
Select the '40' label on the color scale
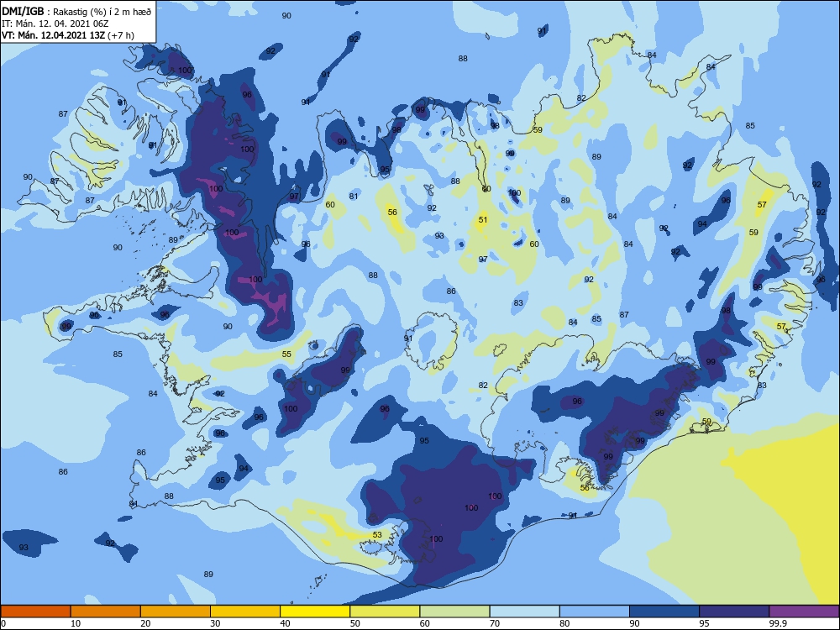tap(286, 623)
